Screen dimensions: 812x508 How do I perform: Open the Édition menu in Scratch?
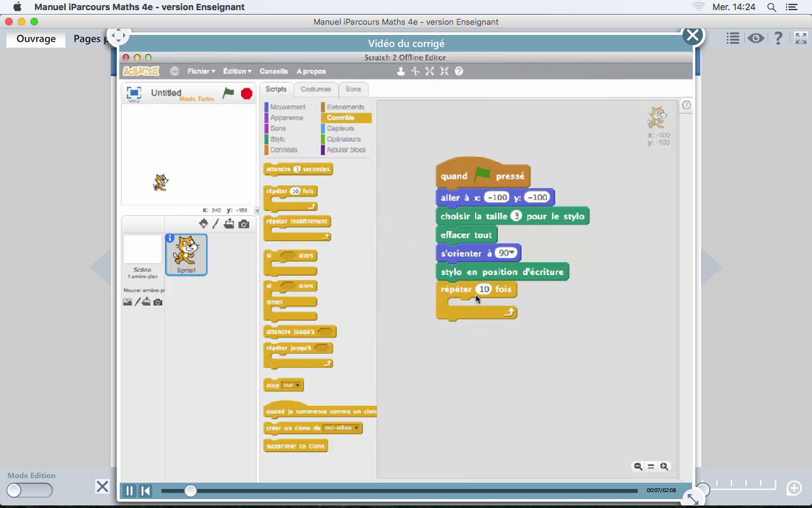click(x=237, y=71)
